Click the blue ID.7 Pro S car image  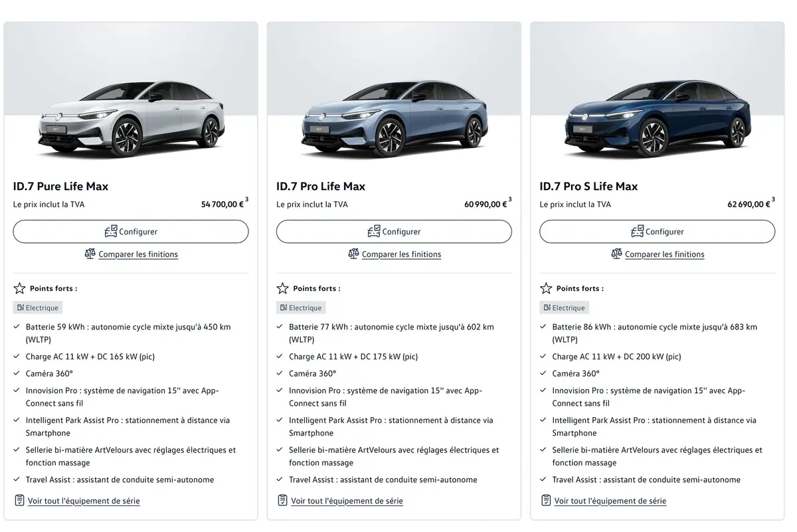pyautogui.click(x=657, y=113)
